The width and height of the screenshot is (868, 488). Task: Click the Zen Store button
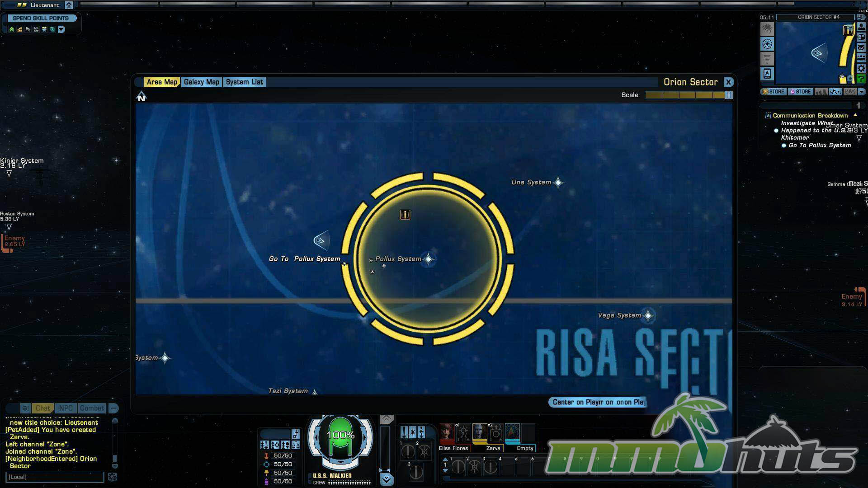(x=774, y=92)
